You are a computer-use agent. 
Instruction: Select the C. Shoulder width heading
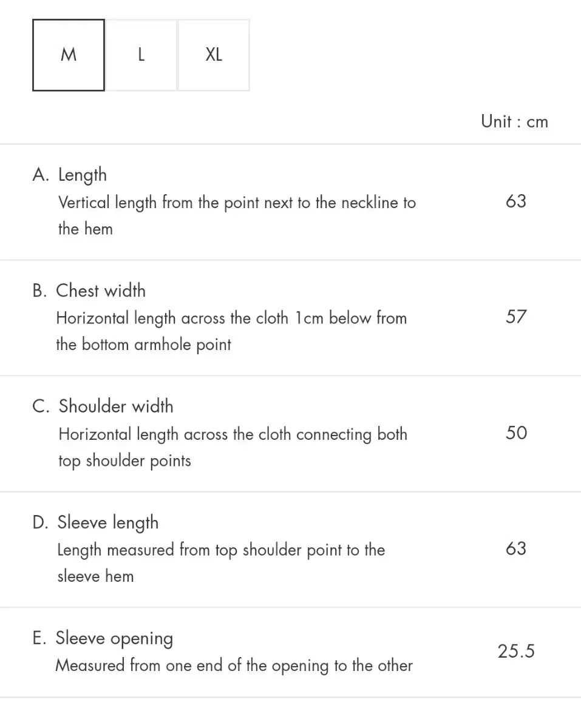[103, 406]
